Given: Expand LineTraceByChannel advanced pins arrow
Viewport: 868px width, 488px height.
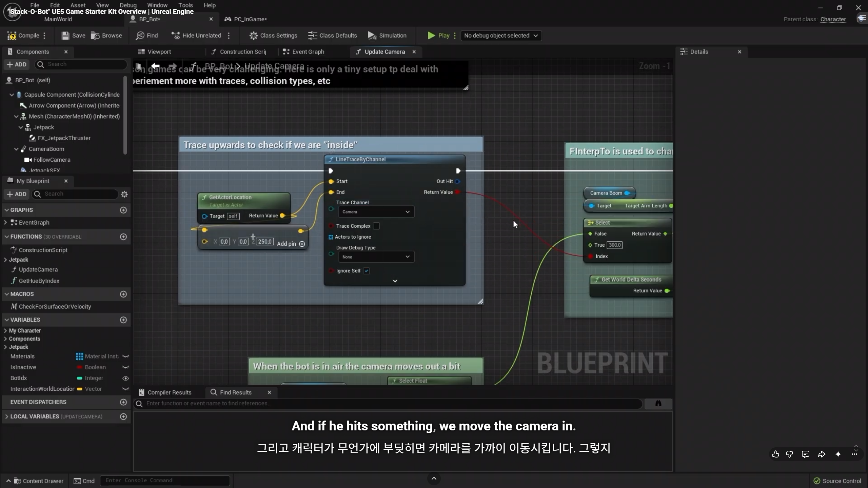Looking at the screenshot, I should [395, 281].
